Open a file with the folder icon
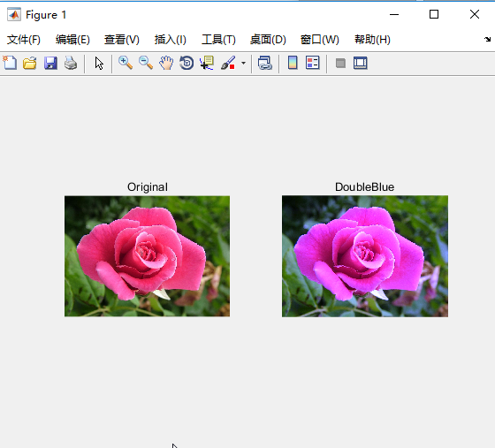 [x=30, y=63]
